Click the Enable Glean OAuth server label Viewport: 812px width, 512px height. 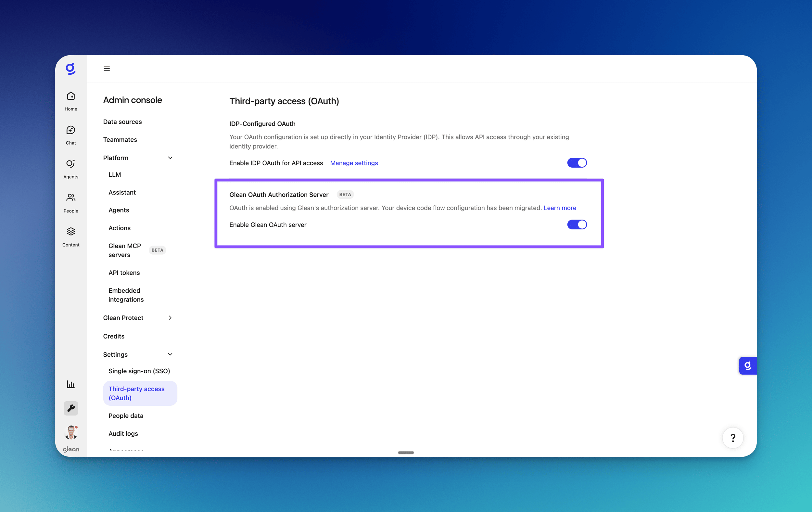click(268, 224)
